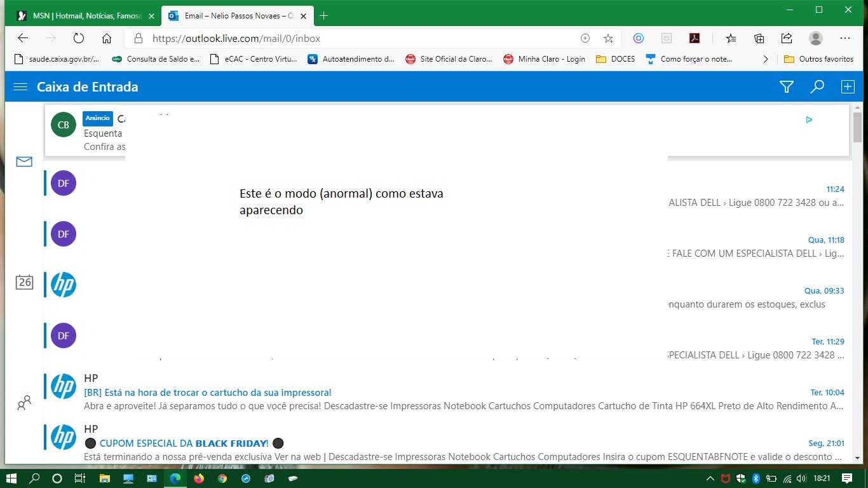Go to the browser home page
868x488 pixels.
click(x=107, y=38)
